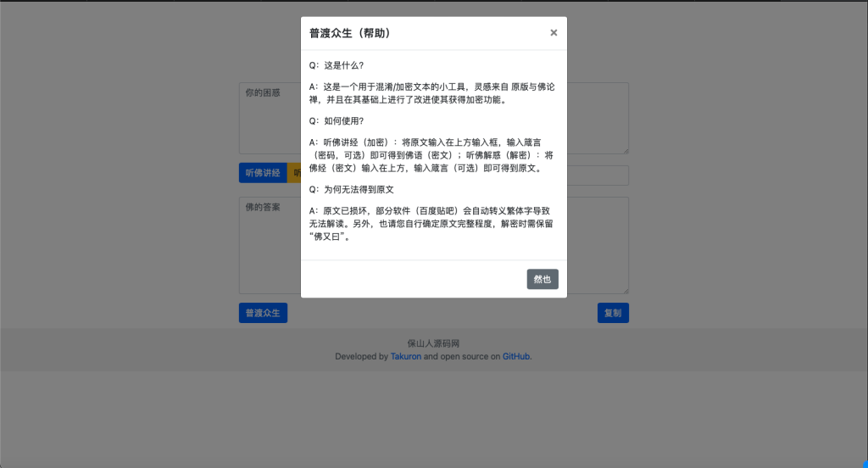Click the 普渡众生 help button at the bottom left
868x468 pixels.
pyautogui.click(x=263, y=313)
